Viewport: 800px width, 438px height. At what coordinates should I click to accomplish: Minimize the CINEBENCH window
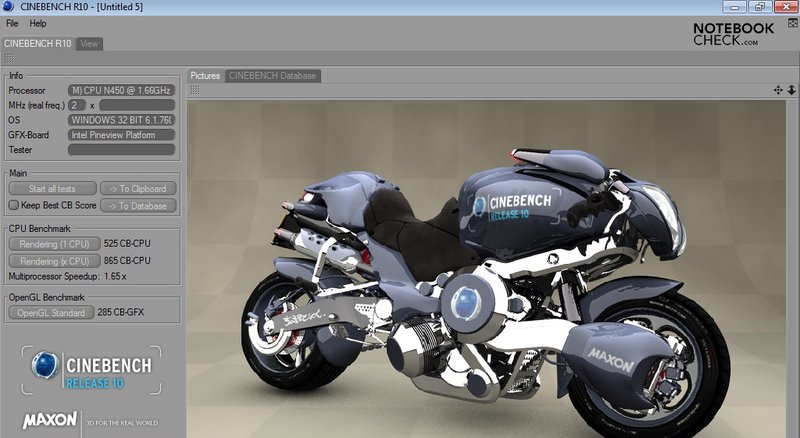coord(735,7)
